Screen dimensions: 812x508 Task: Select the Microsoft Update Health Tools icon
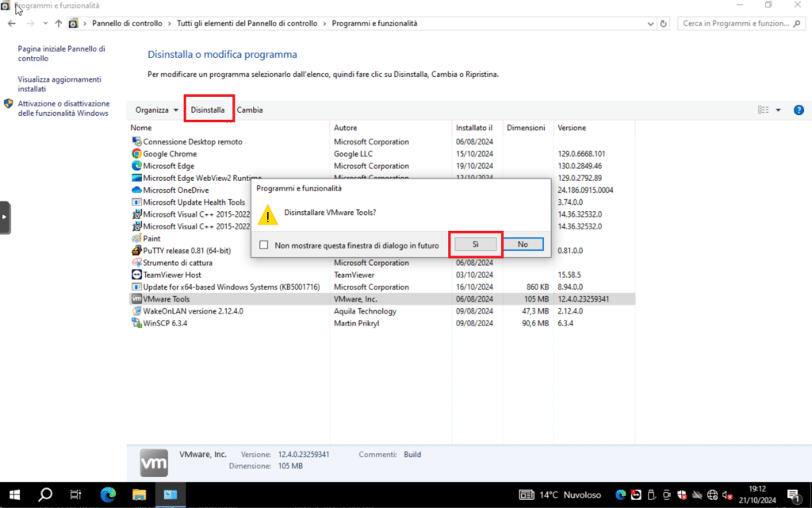point(136,202)
